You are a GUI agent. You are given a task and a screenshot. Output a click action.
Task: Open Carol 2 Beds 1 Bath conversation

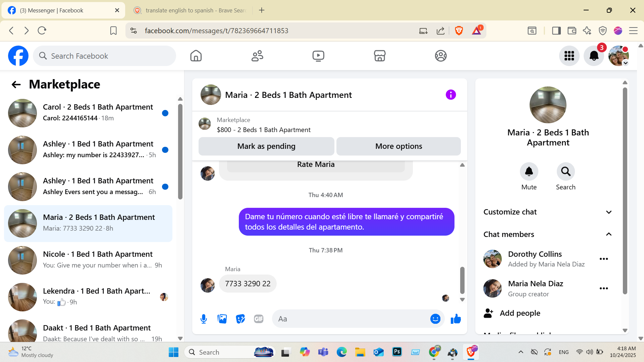(x=88, y=113)
